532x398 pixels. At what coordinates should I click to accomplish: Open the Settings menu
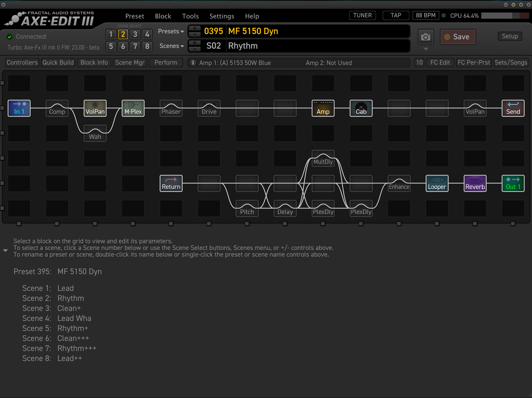[x=222, y=16]
